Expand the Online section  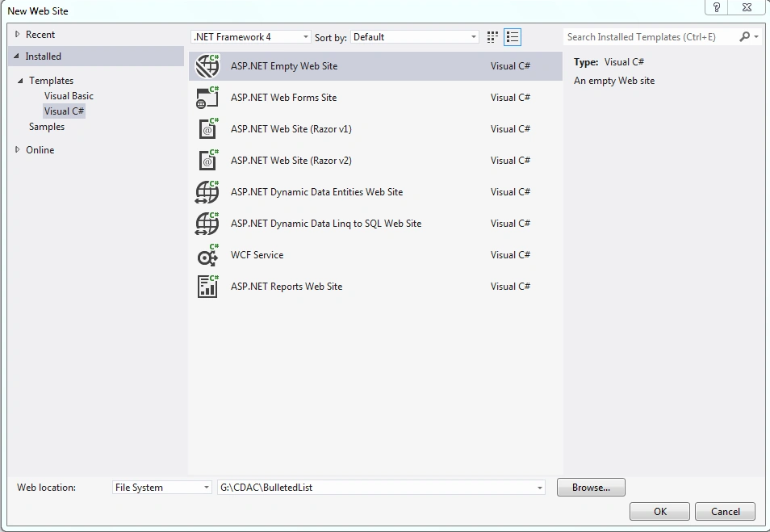pos(17,149)
